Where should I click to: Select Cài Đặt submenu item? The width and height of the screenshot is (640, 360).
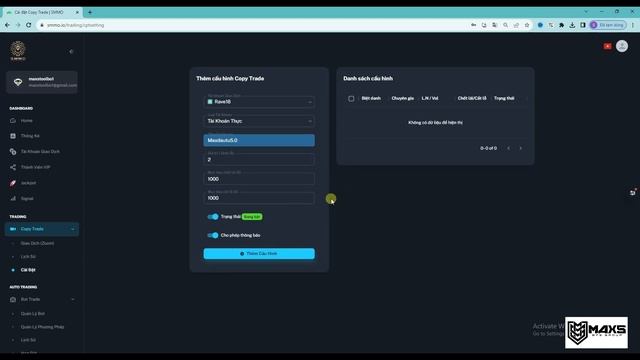pos(28,270)
